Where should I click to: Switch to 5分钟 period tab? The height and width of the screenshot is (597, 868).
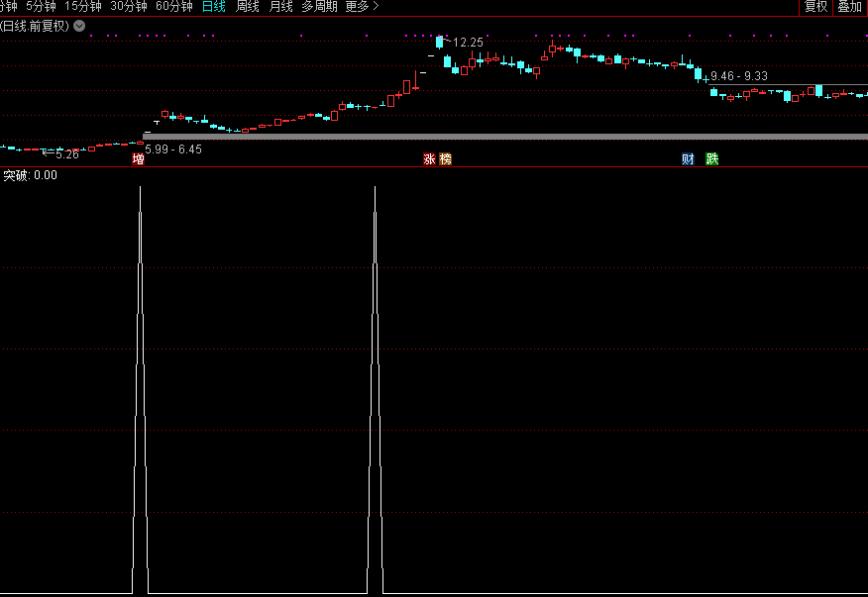point(41,7)
